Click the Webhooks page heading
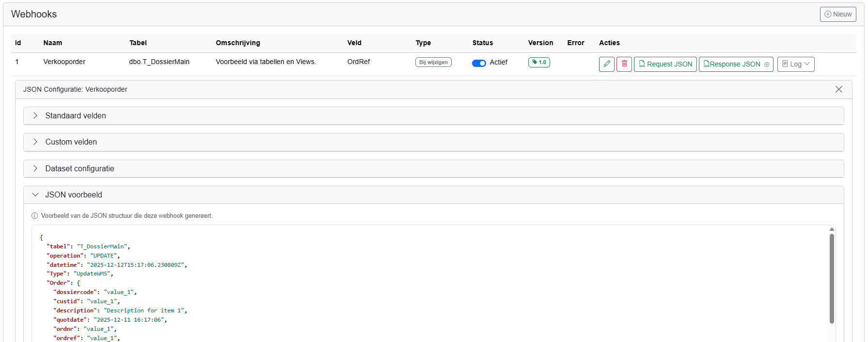This screenshot has width=868, height=342. (x=34, y=14)
